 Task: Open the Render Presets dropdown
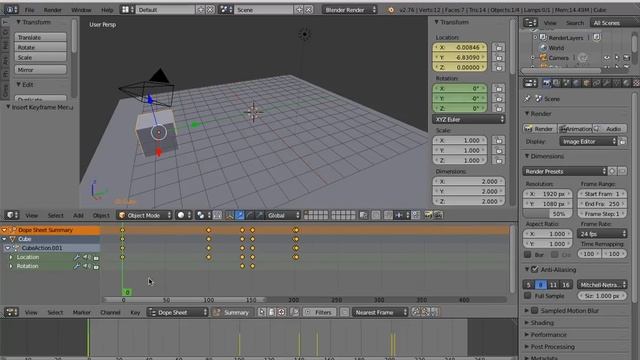click(x=565, y=171)
